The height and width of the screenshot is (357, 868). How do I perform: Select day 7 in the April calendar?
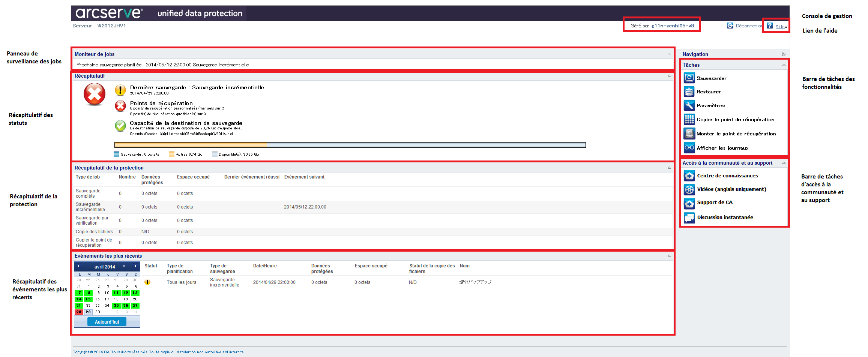pos(79,293)
